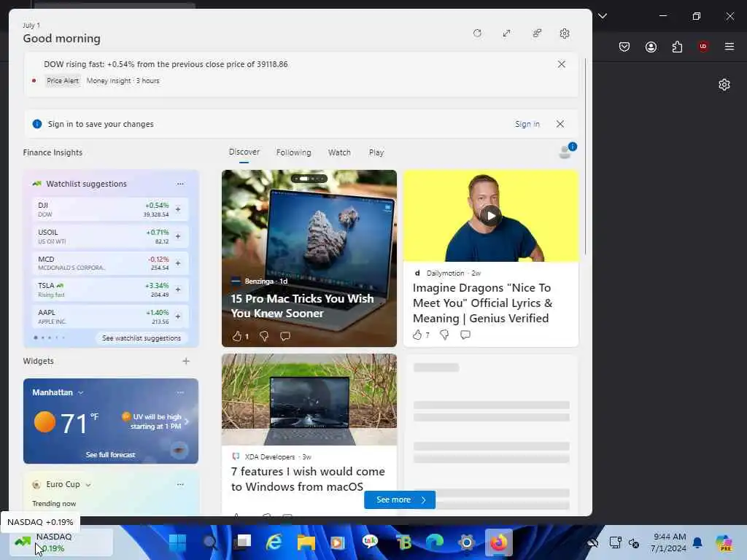Open Firefox list all tabs chevron

(x=603, y=16)
